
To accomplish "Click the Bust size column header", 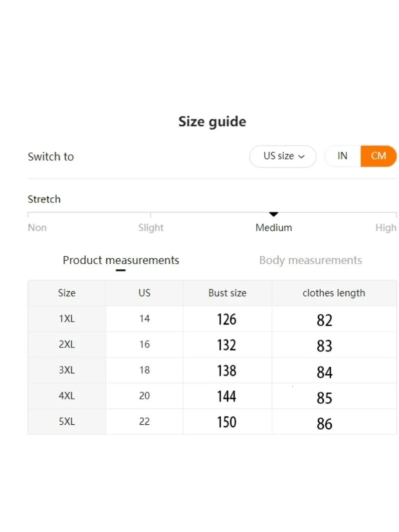I will (x=227, y=293).
